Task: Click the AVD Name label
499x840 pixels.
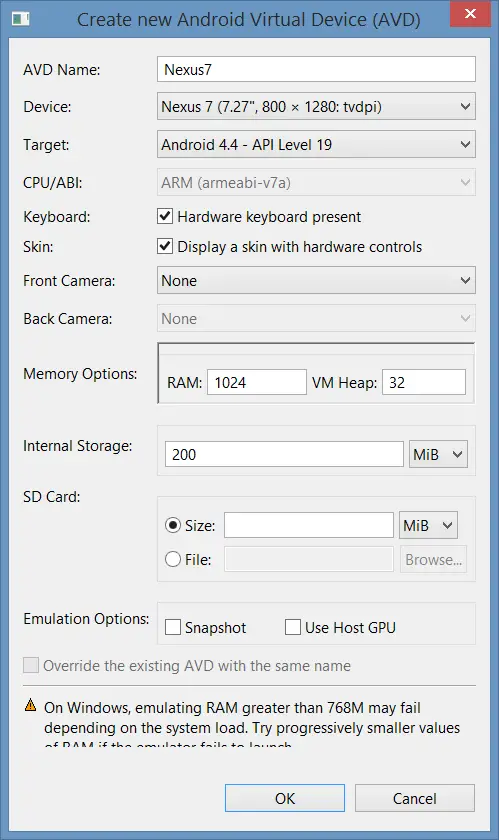Action: 62,70
